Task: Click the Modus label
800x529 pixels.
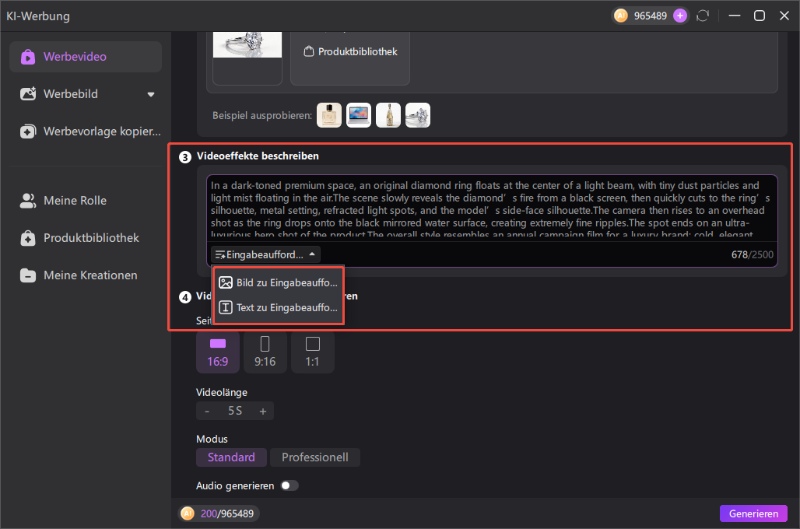Action: tap(212, 439)
